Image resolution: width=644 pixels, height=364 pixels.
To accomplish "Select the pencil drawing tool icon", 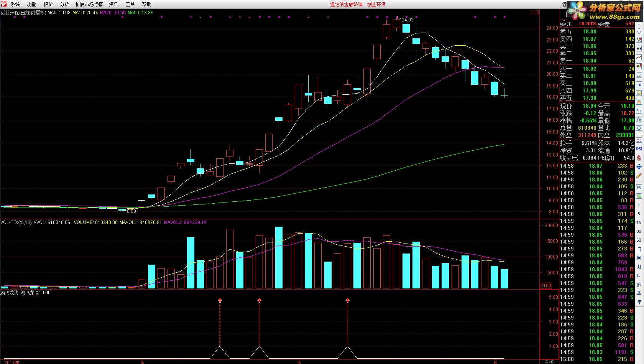I will point(639,176).
